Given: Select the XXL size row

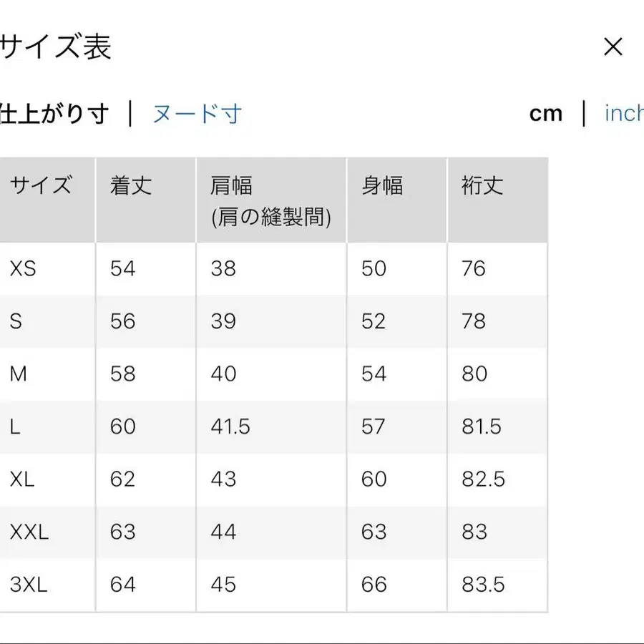Looking at the screenshot, I should [x=27, y=532].
